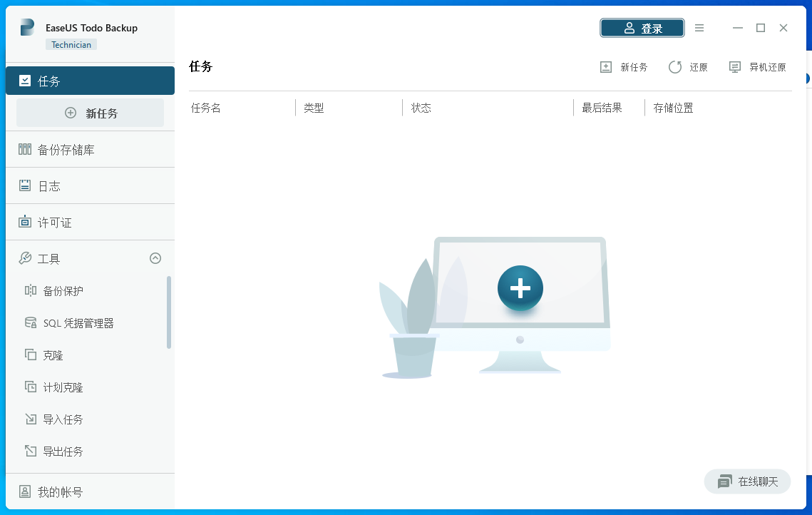This screenshot has height=515, width=812.
Task: Click 异机还原 in the top toolbar
Action: coord(758,67)
